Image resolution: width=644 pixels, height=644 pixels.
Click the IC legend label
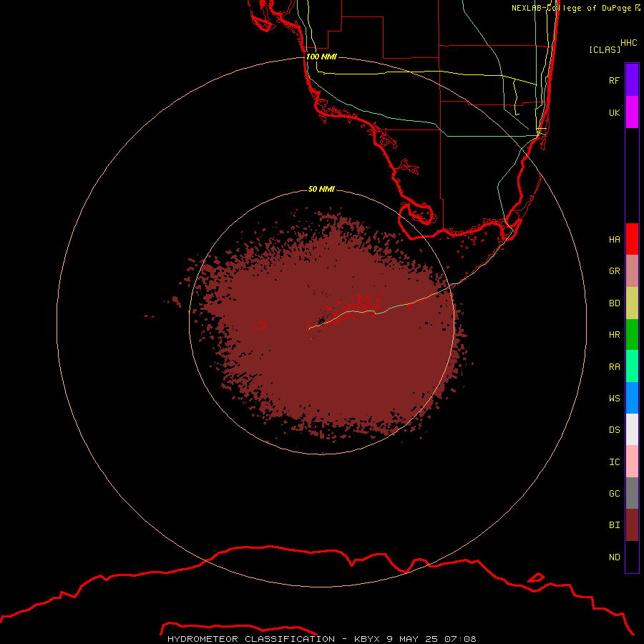(x=614, y=462)
